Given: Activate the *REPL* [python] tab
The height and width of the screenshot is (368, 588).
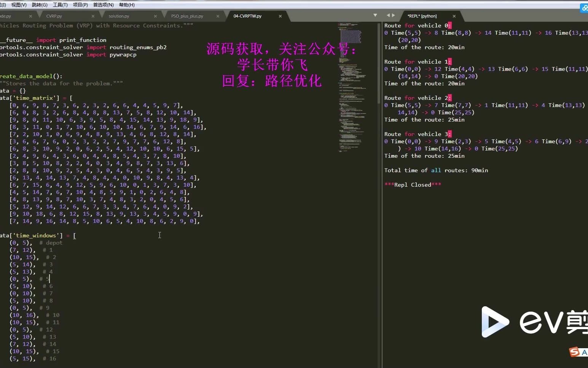Looking at the screenshot, I should pos(422,16).
